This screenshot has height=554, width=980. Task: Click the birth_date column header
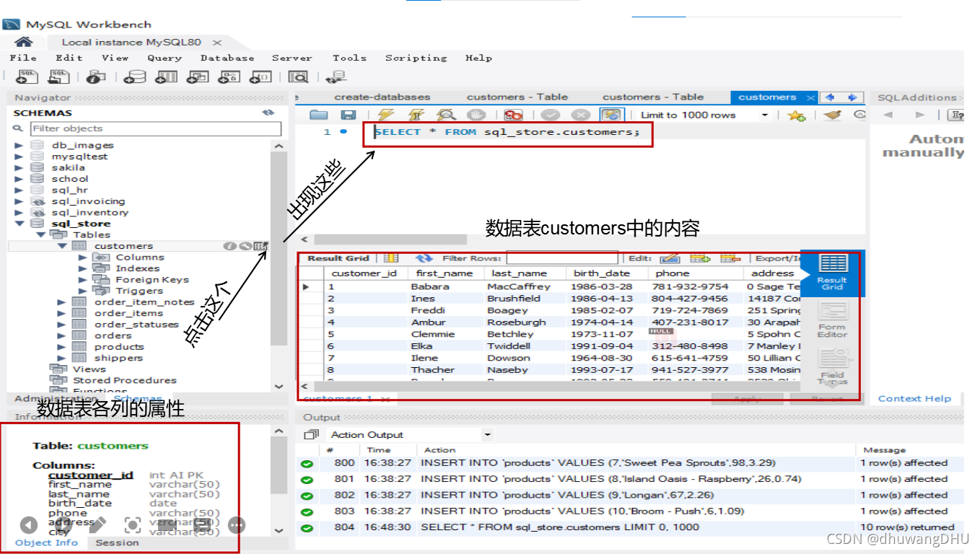602,273
